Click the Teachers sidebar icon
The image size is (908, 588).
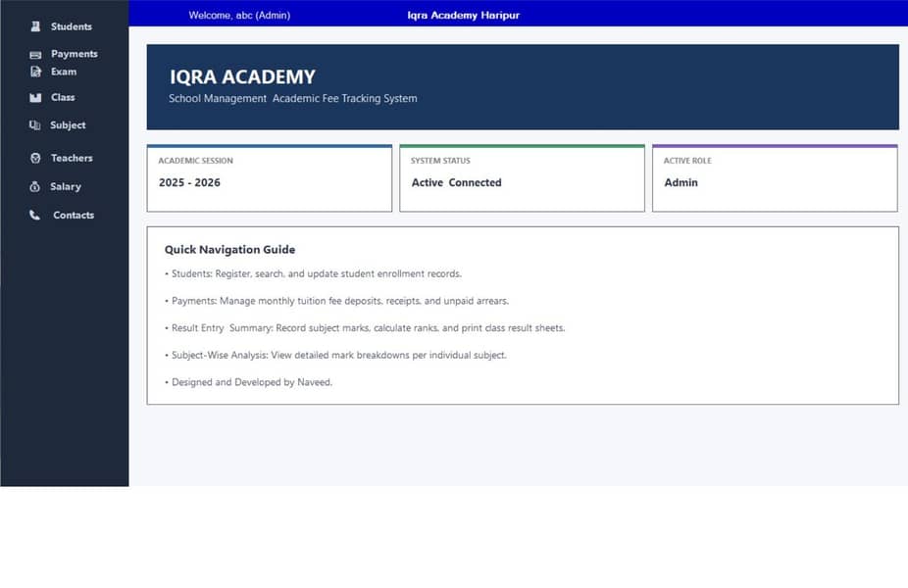tap(35, 158)
